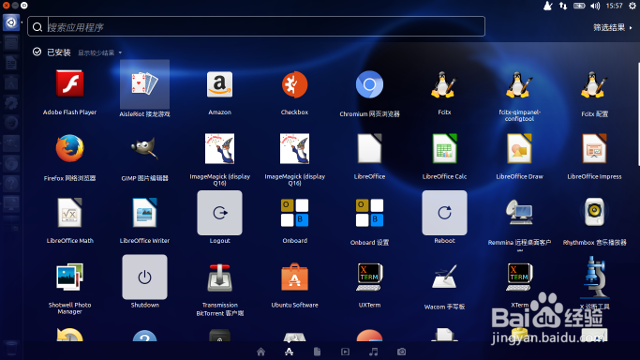
Task: Launch Checkbox system testing
Action: (294, 84)
